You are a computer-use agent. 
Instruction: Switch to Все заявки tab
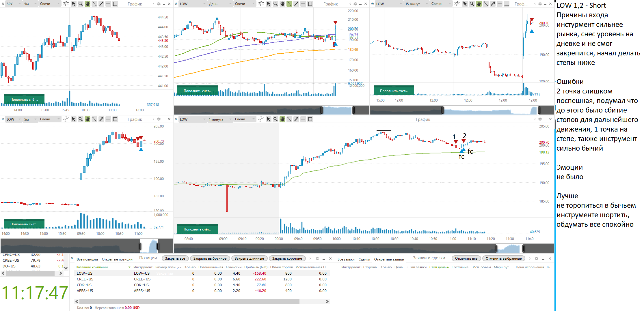pos(346,259)
